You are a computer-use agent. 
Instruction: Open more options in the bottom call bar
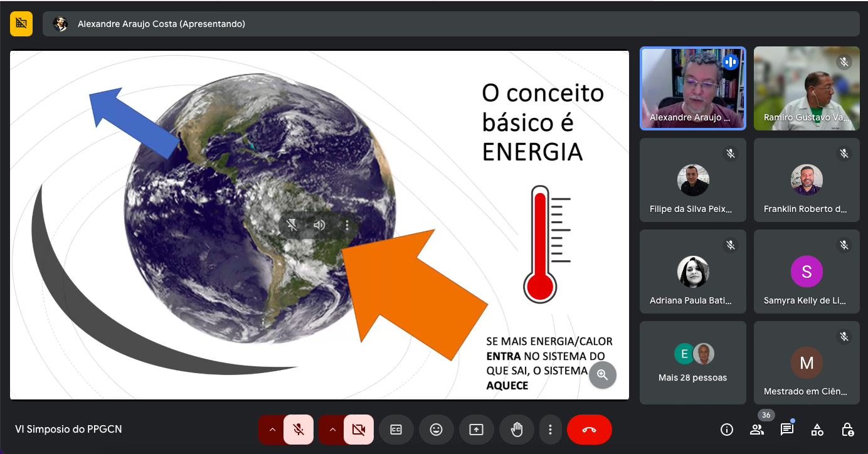pos(550,430)
